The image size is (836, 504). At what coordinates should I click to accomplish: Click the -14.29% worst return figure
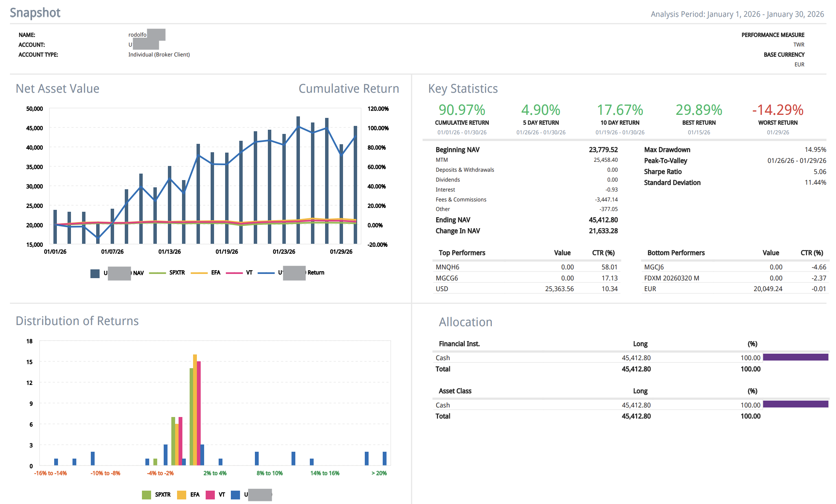click(x=778, y=110)
